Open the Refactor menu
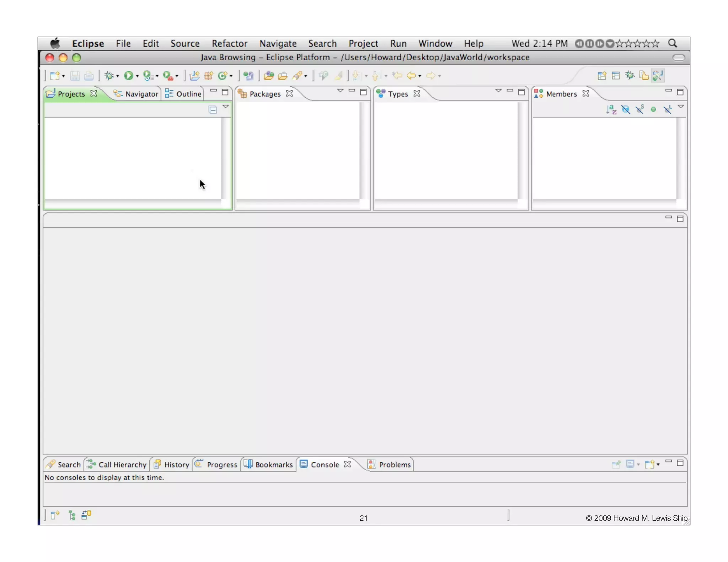This screenshot has height=562, width=728. click(x=229, y=44)
